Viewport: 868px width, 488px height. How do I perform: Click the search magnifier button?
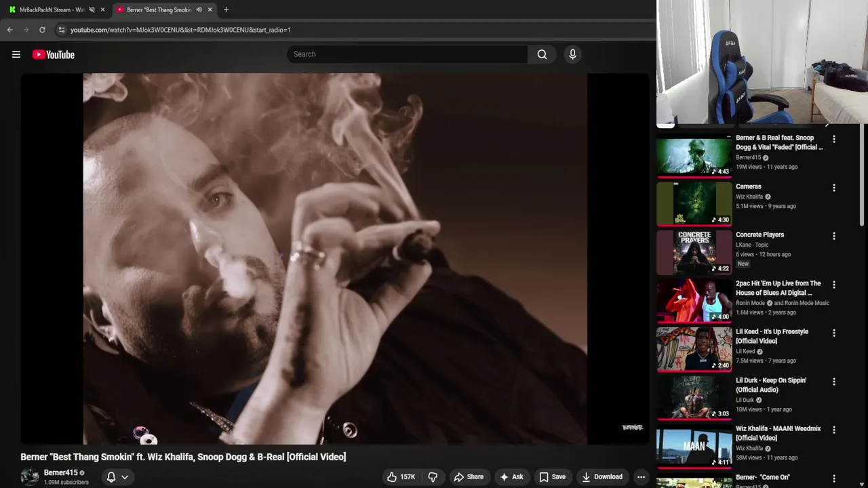point(542,54)
